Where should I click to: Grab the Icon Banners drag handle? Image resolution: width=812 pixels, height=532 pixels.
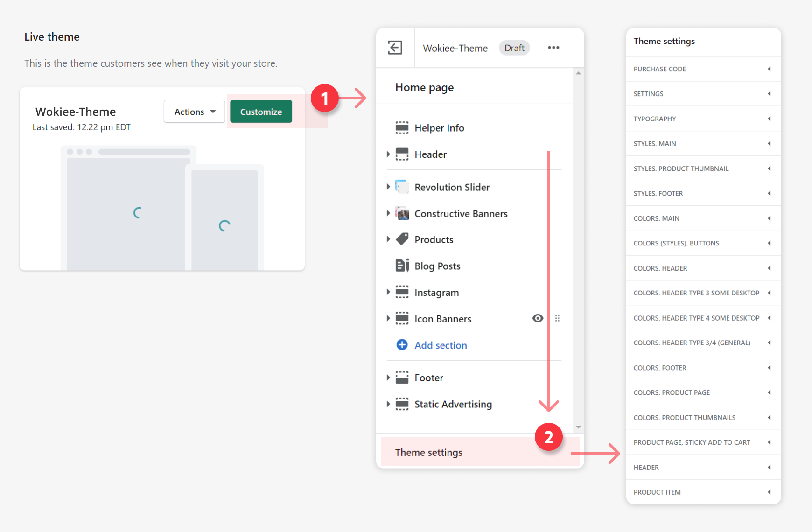coord(557,319)
